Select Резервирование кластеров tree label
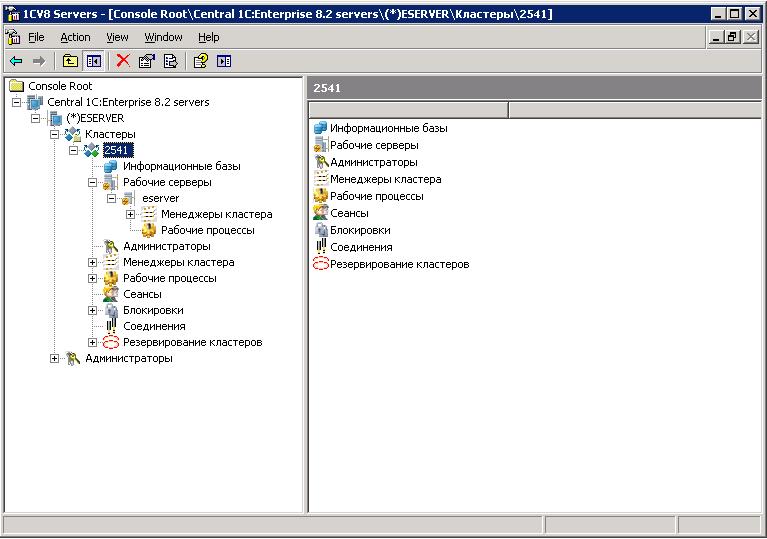The image size is (767, 539). tap(192, 342)
